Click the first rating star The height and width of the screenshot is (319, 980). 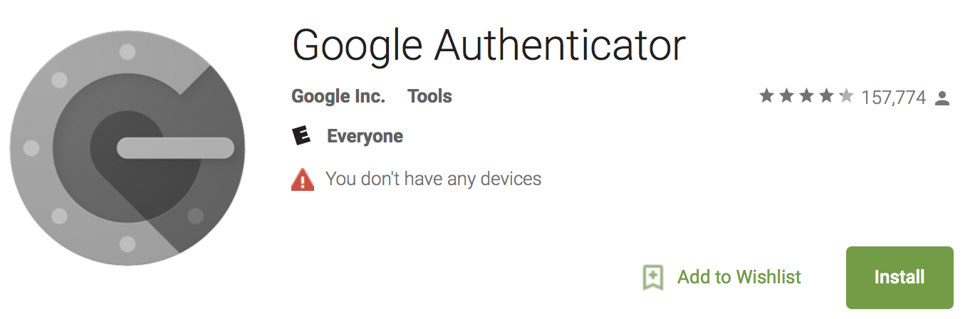click(x=766, y=96)
